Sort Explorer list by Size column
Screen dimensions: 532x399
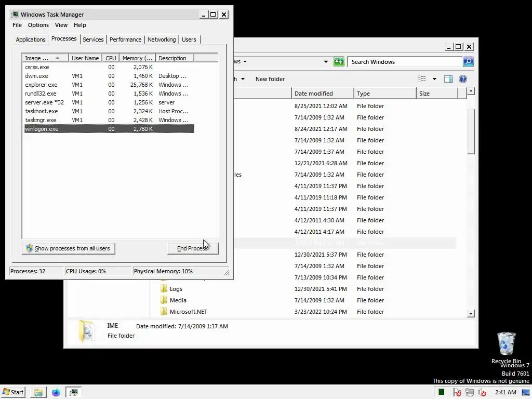[437, 94]
